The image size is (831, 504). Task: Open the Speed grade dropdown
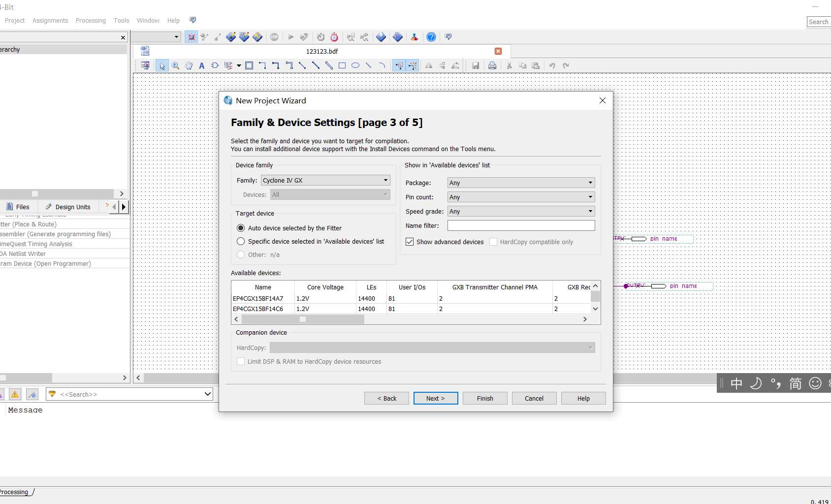(521, 211)
